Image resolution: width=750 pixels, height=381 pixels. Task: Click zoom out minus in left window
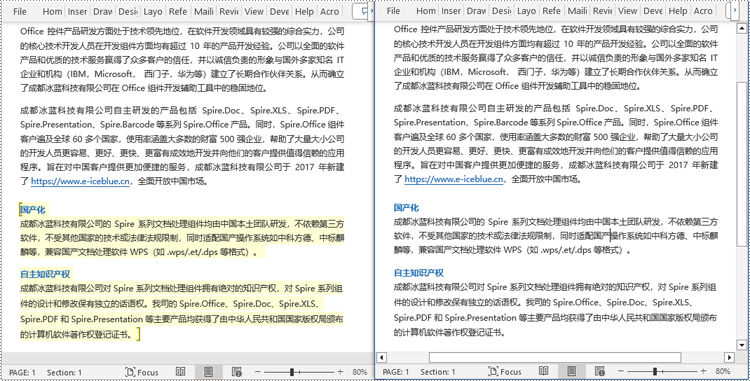coord(257,372)
